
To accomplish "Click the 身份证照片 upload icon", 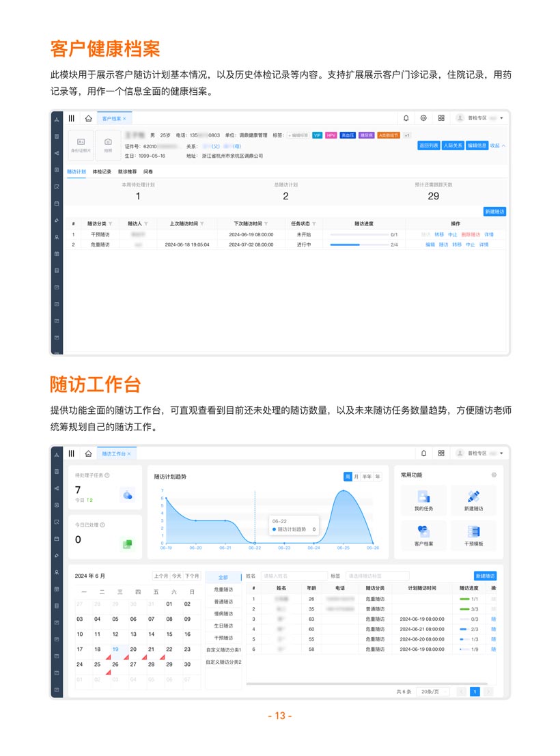I will [x=81, y=142].
